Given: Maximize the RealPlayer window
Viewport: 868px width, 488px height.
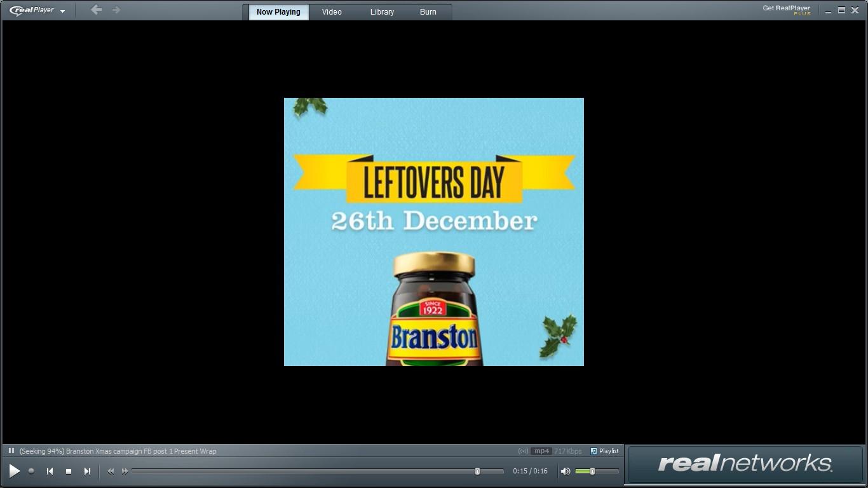Looking at the screenshot, I should click(841, 10).
